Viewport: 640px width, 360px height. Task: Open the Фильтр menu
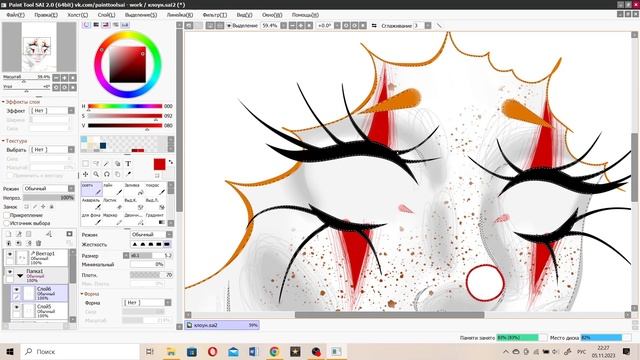tap(215, 15)
